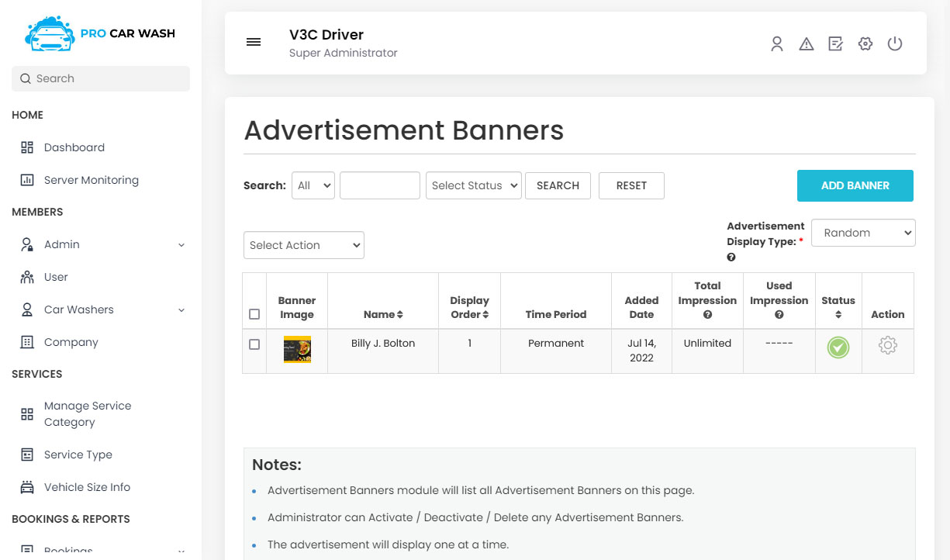Click the green active status checkmark

[838, 347]
